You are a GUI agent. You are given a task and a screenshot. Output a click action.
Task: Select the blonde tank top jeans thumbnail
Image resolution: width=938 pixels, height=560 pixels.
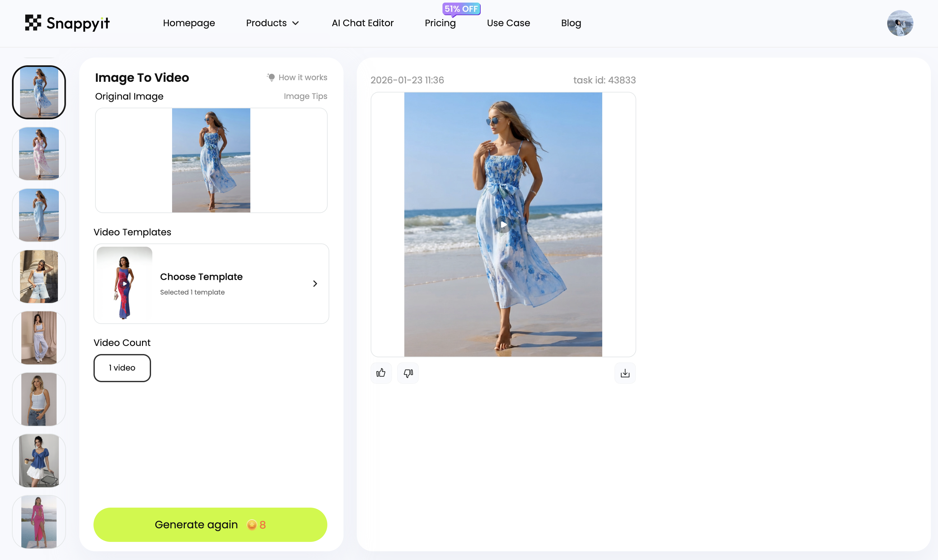(39, 399)
